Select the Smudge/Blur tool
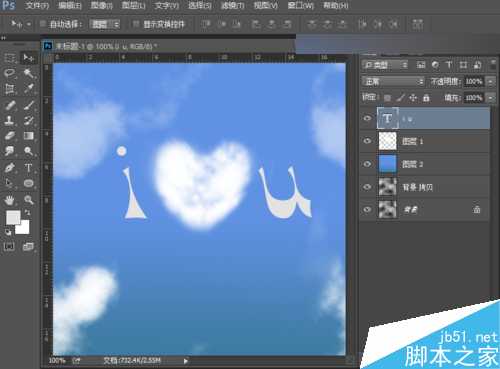 tap(10, 151)
